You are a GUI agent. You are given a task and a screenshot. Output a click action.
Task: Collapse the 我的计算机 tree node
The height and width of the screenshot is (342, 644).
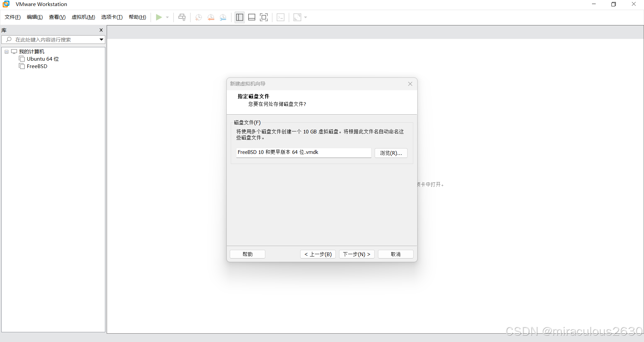[x=6, y=52]
